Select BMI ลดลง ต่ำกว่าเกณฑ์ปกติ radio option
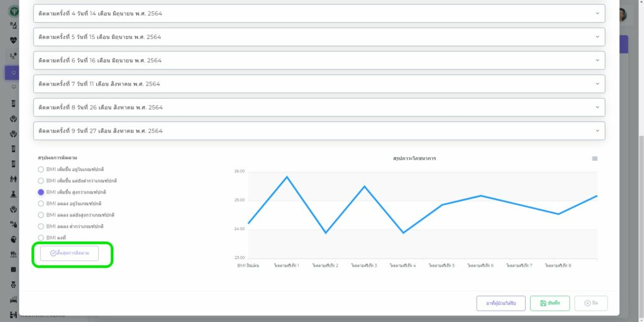Screen dimensions: 644x322 41,226
